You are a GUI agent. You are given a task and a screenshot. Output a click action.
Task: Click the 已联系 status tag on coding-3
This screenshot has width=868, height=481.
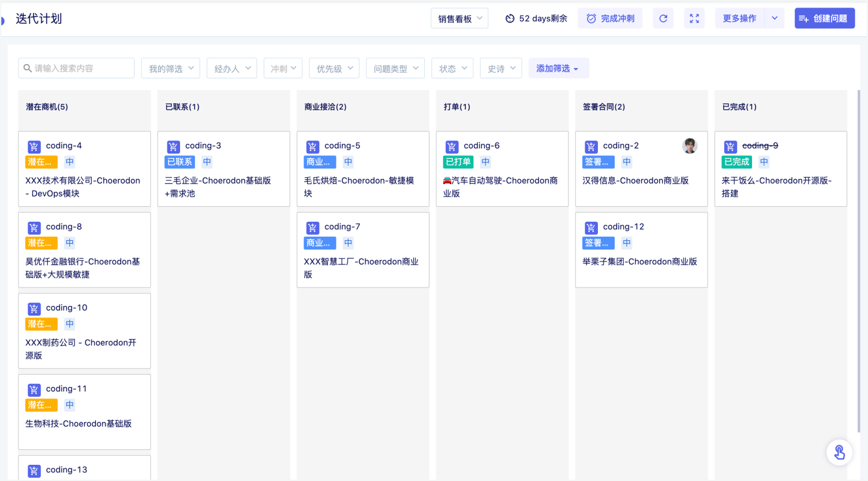pos(180,162)
